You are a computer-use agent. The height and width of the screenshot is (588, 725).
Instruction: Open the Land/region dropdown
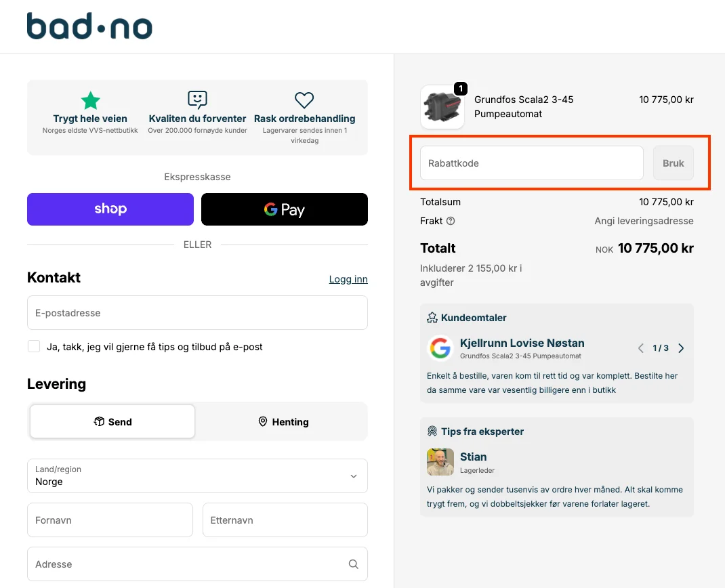coord(197,476)
